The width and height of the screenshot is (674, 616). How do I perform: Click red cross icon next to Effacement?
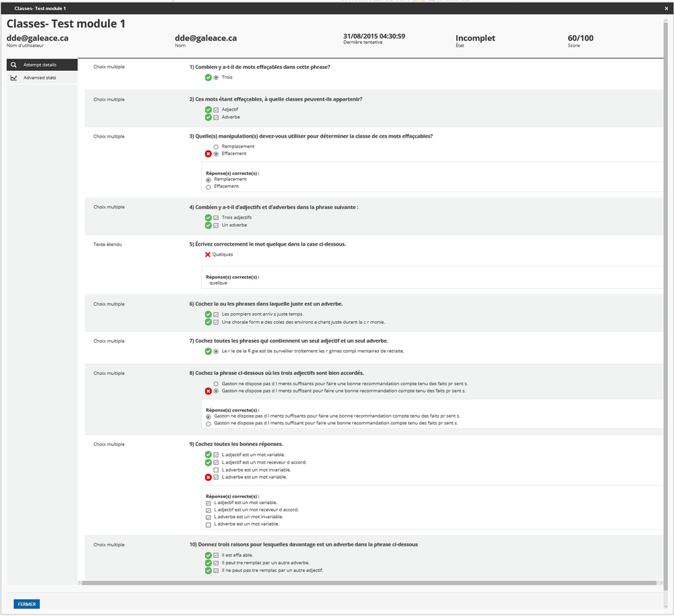208,154
